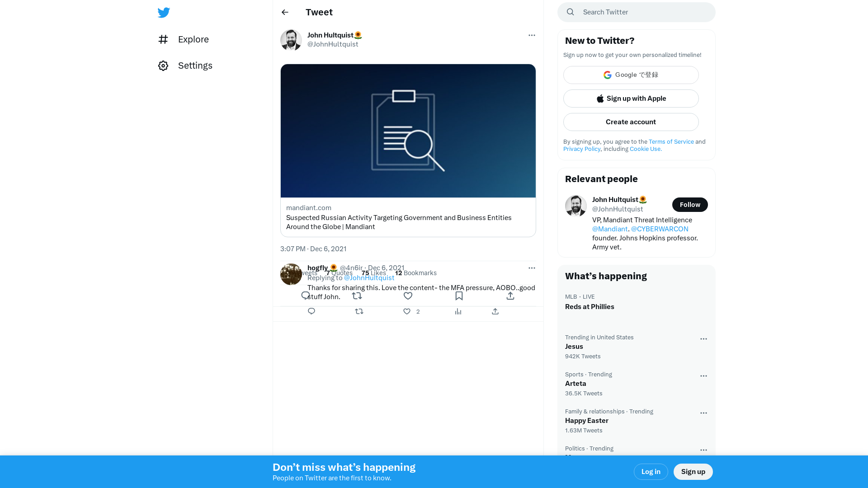868x488 pixels.
Task: Open the @CYBERWARCON profile link
Action: click(x=660, y=229)
